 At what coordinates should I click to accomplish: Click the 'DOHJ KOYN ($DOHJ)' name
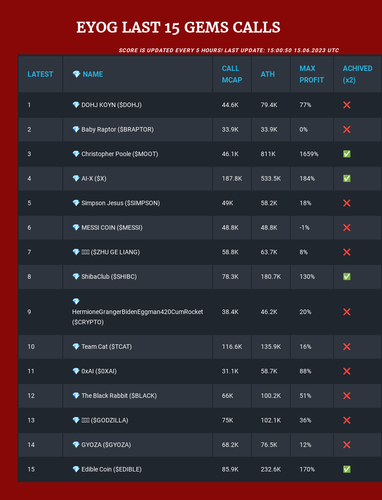click(112, 105)
